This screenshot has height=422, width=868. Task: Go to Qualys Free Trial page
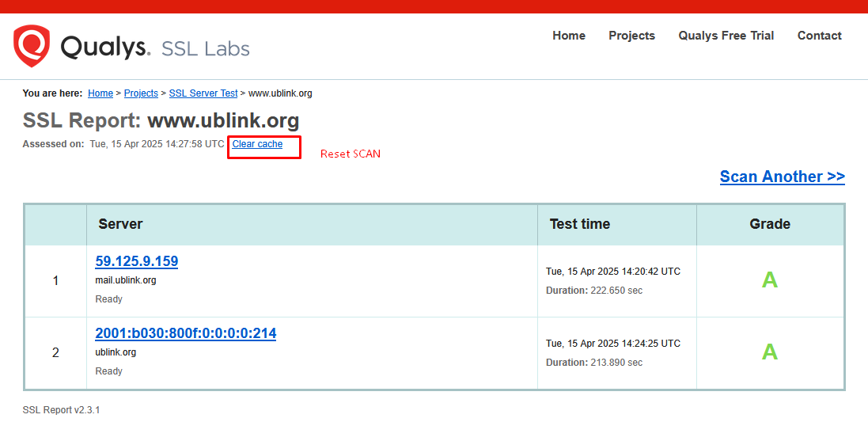tap(726, 36)
